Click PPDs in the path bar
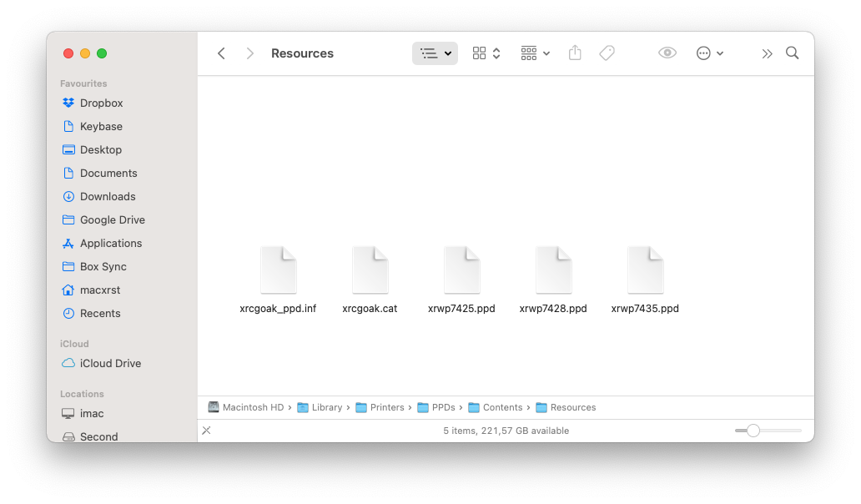This screenshot has height=504, width=861. pos(436,407)
